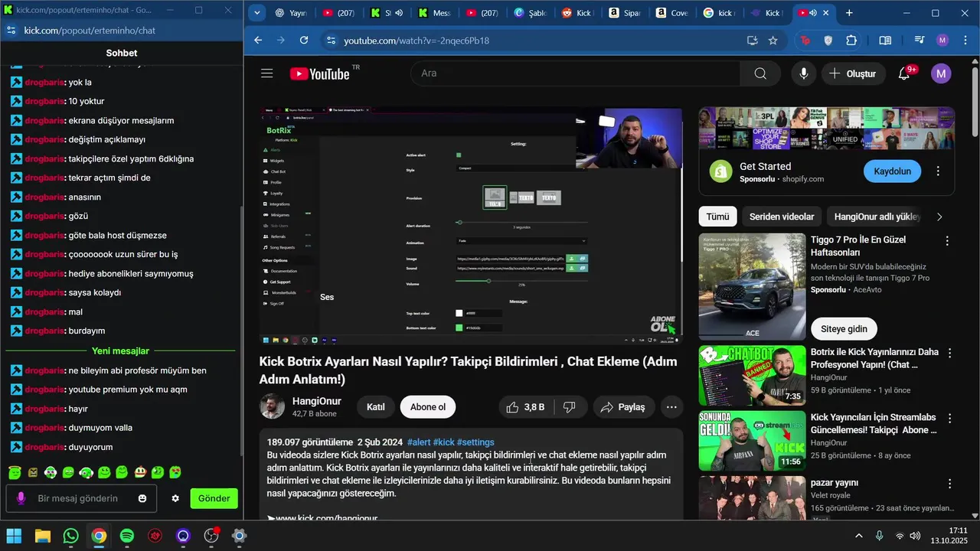Open the HangiOnur channel name link
The height and width of the screenshot is (551, 980).
pyautogui.click(x=317, y=401)
